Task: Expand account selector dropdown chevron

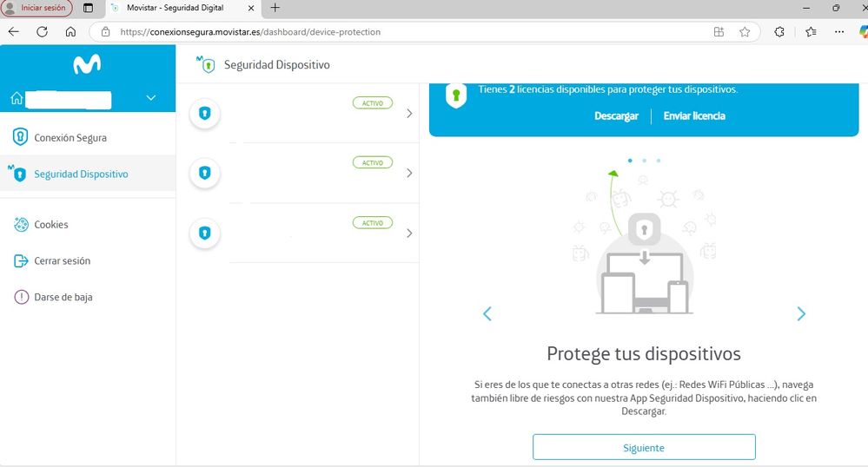Action: coord(151,98)
